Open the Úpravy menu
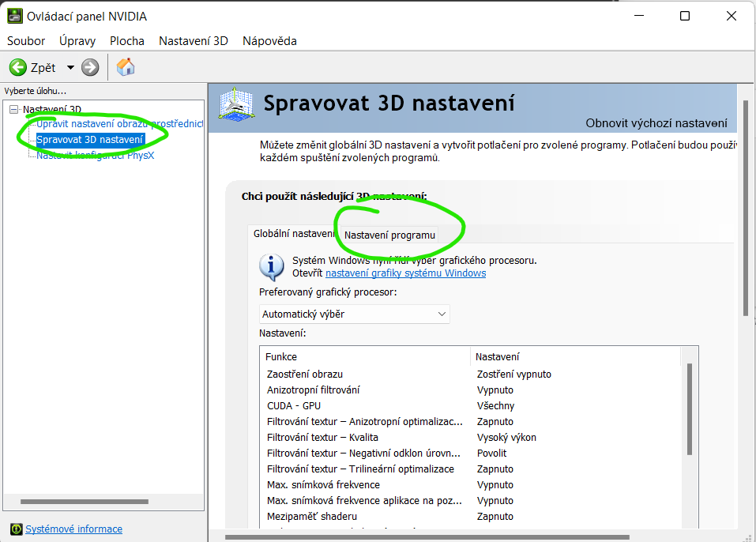756x542 pixels. tap(77, 41)
